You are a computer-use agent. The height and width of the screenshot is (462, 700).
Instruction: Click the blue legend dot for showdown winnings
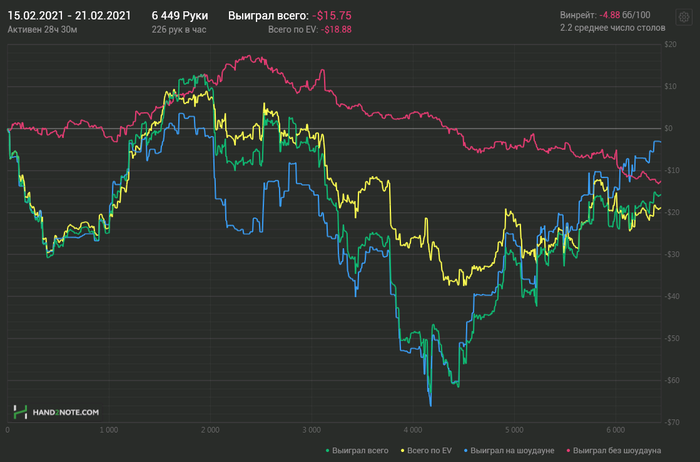pyautogui.click(x=466, y=451)
